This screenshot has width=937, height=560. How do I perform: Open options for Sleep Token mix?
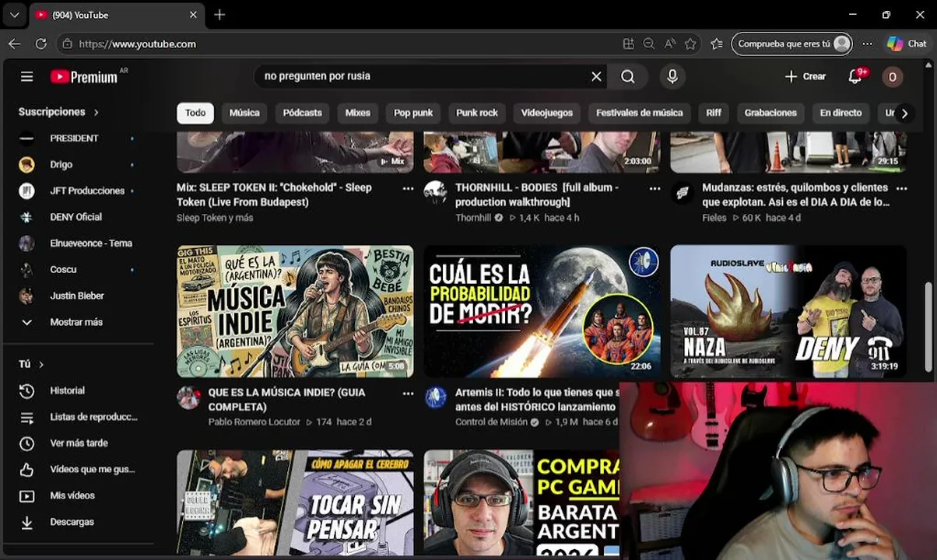click(408, 188)
